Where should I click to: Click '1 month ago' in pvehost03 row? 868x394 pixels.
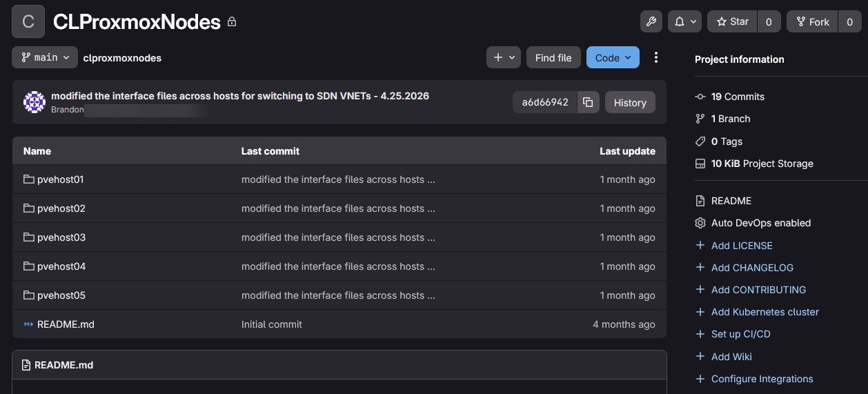627,237
